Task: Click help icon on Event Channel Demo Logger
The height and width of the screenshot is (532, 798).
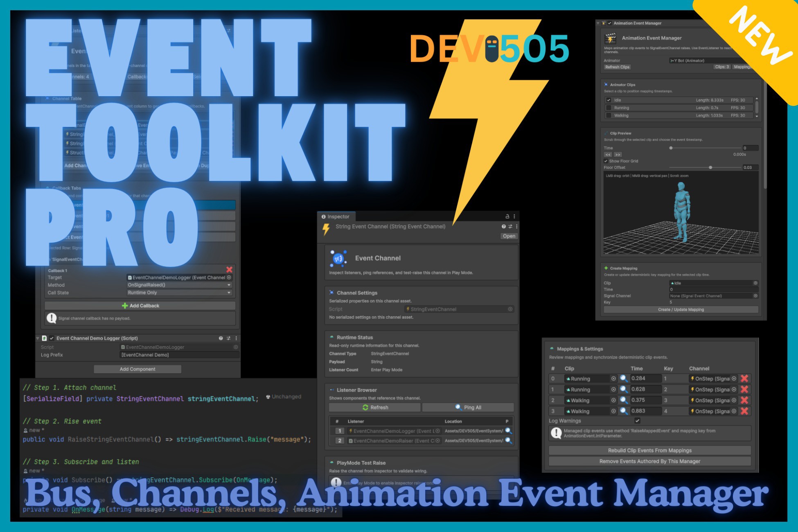Action: (221, 338)
